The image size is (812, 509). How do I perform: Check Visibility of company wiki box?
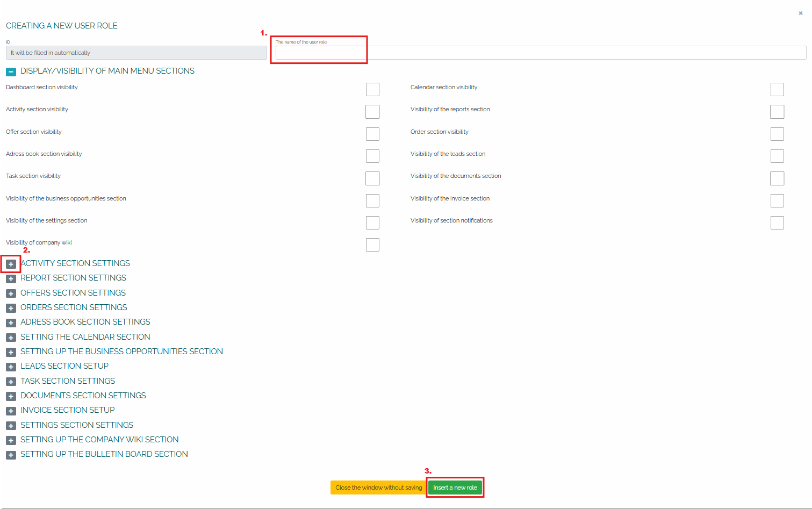coord(372,245)
